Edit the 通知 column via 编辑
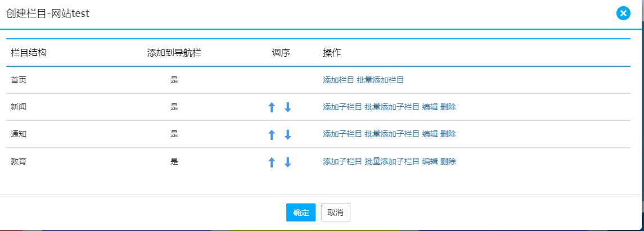The width and height of the screenshot is (644, 231). (x=430, y=134)
